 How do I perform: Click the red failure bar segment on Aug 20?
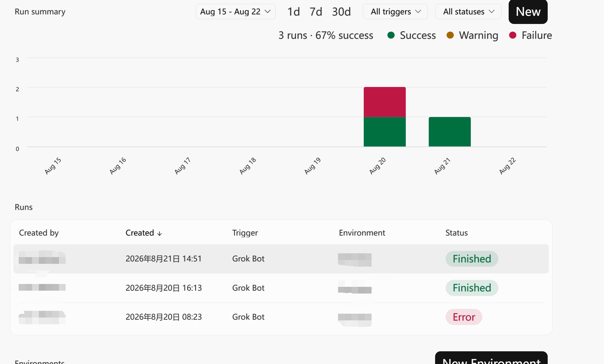[385, 102]
